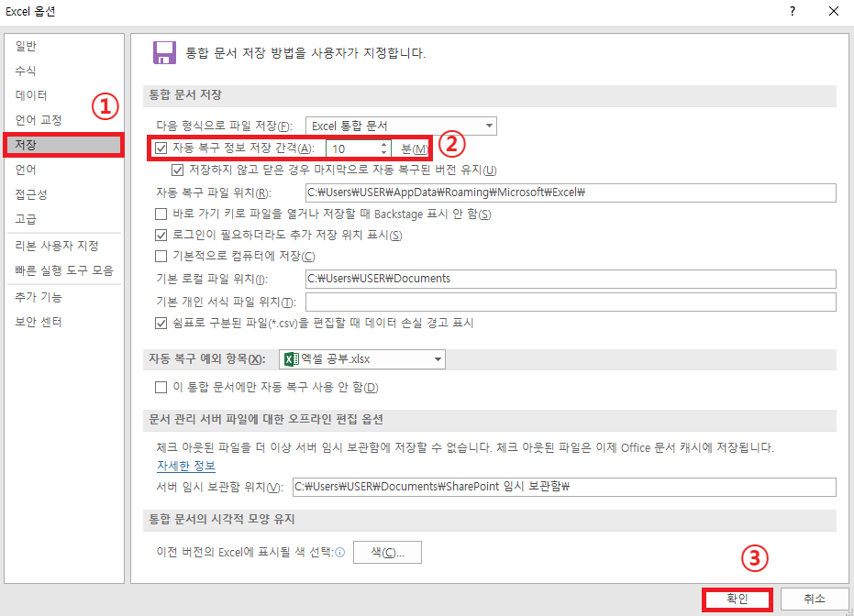
Task: Select the 접근성 category
Action: 63,194
